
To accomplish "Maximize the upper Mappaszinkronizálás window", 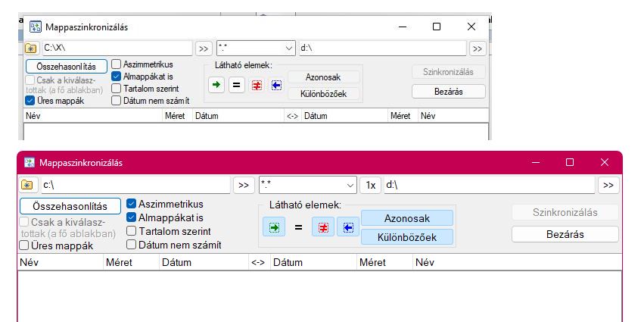I will click(437, 27).
